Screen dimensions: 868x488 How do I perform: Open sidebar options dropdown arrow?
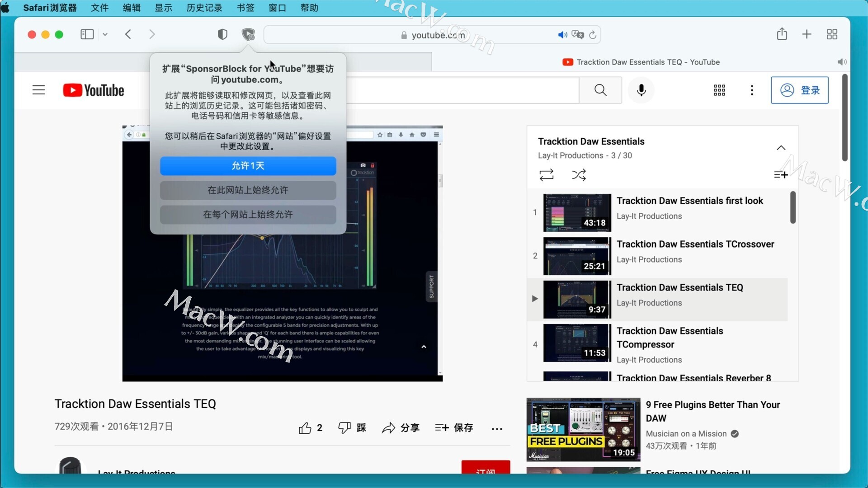[x=105, y=34]
